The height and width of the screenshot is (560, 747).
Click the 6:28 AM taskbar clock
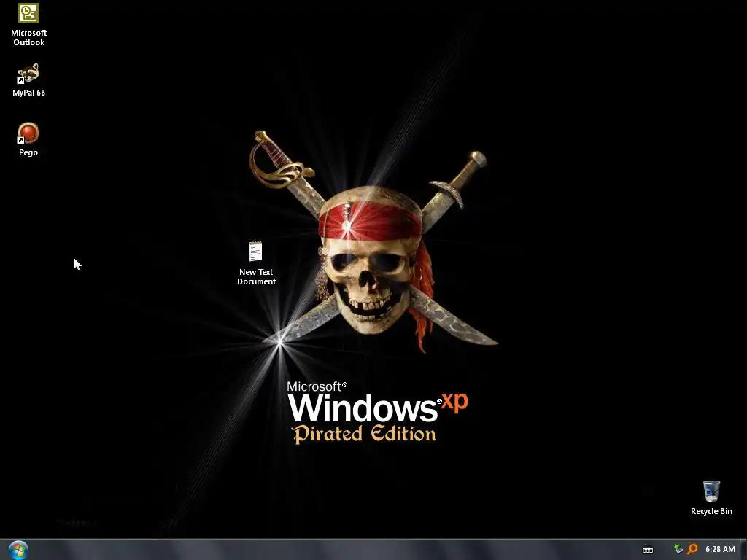tap(720, 549)
